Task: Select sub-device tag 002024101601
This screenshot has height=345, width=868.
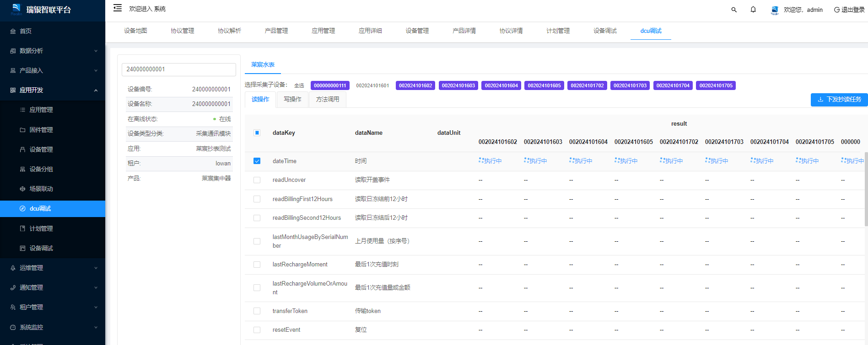Action: point(372,85)
